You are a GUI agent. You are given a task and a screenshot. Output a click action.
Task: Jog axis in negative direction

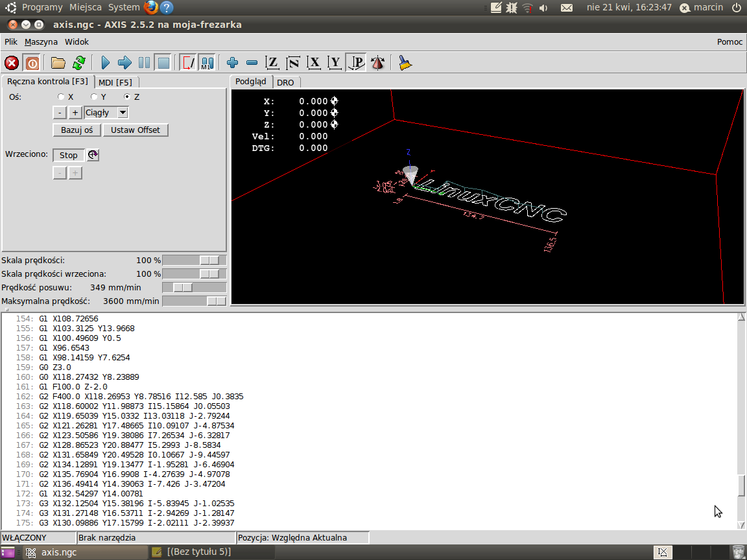(x=60, y=113)
